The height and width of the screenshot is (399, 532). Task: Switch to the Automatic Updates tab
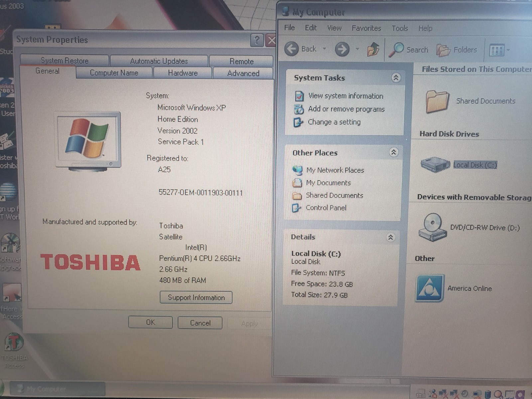point(159,61)
